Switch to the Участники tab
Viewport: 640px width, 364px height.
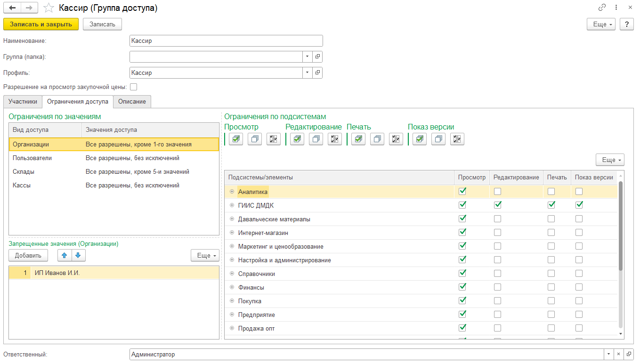(23, 101)
